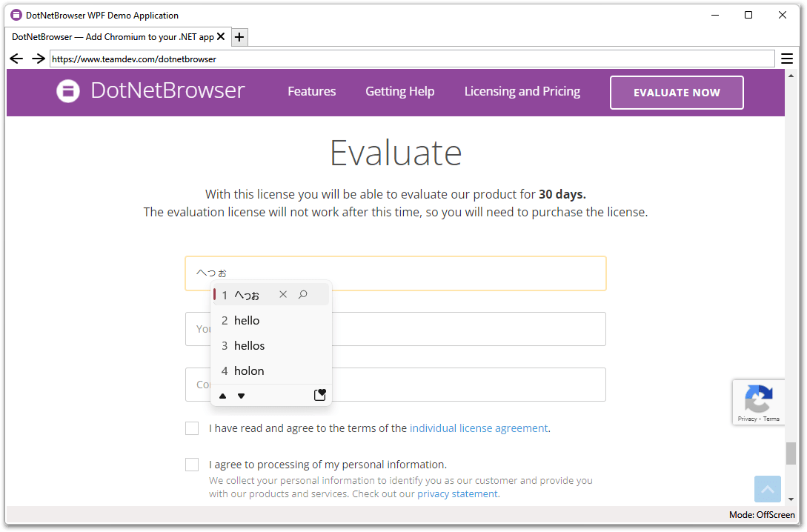This screenshot has height=532, width=807.
Task: Close the DotNetBrowser tab
Action: (x=222, y=36)
